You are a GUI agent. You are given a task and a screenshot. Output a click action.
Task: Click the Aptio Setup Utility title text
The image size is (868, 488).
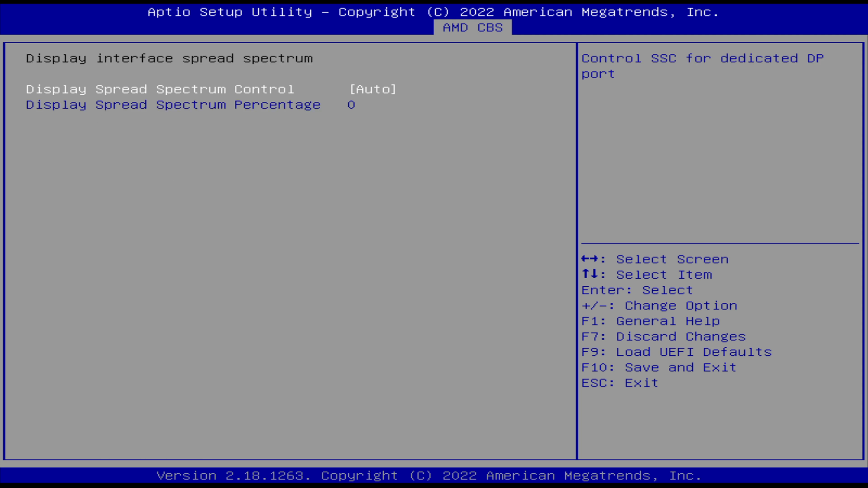(433, 12)
